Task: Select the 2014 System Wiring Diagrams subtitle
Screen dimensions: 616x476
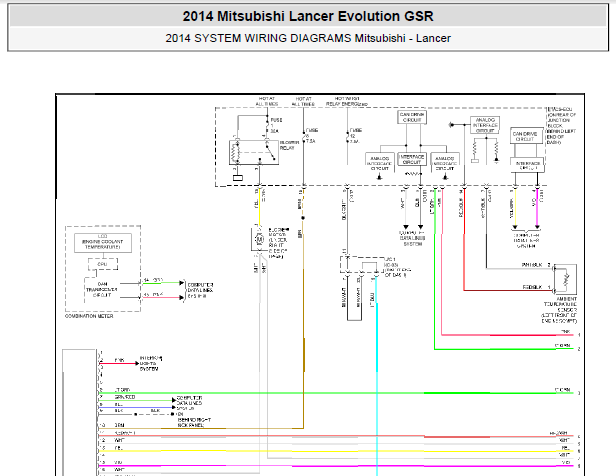Action: tap(308, 38)
